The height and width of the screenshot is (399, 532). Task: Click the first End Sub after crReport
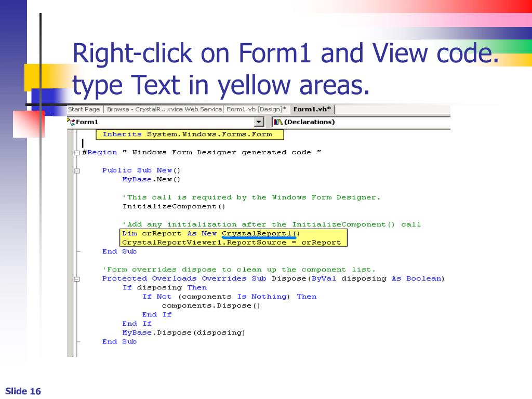(x=119, y=251)
